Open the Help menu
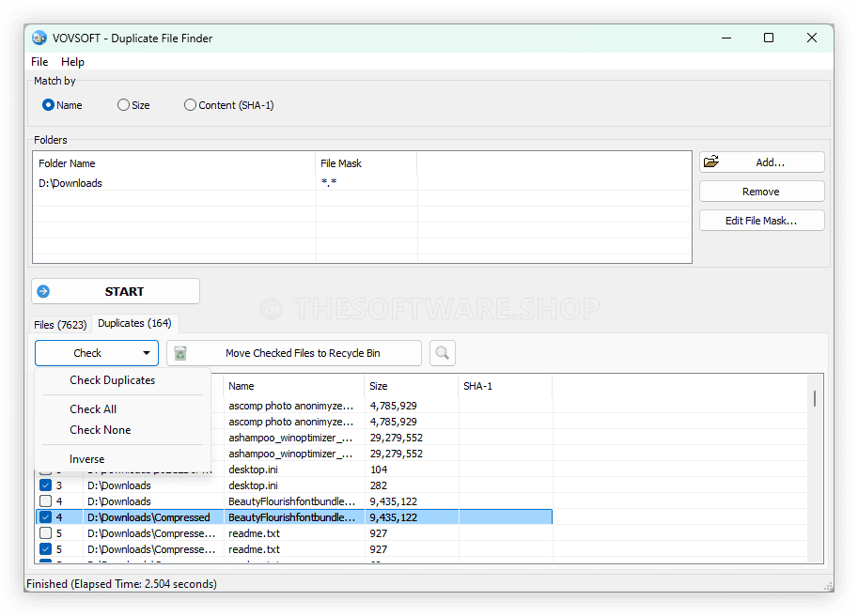Viewport: 858px width, 616px height. 72,62
